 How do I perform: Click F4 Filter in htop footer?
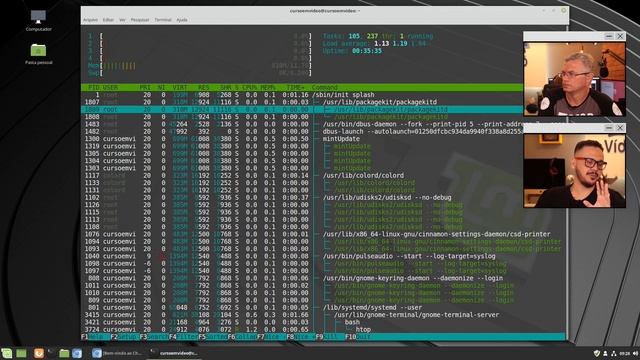(x=184, y=337)
